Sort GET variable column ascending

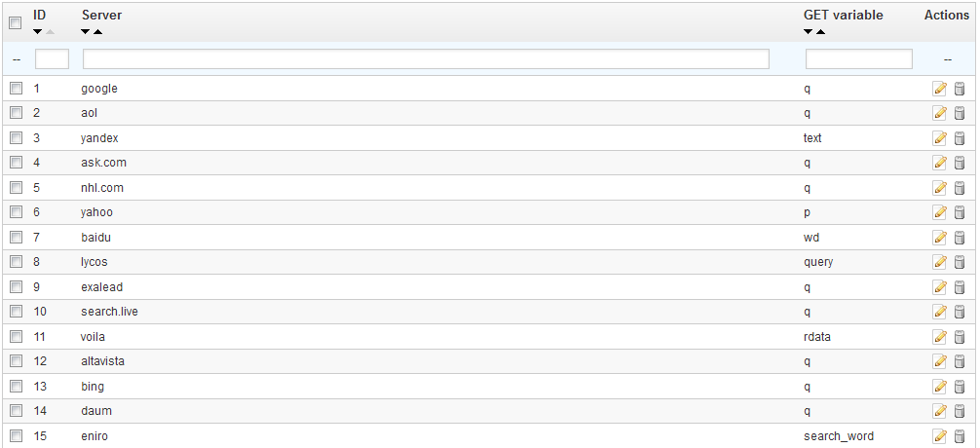(x=820, y=32)
